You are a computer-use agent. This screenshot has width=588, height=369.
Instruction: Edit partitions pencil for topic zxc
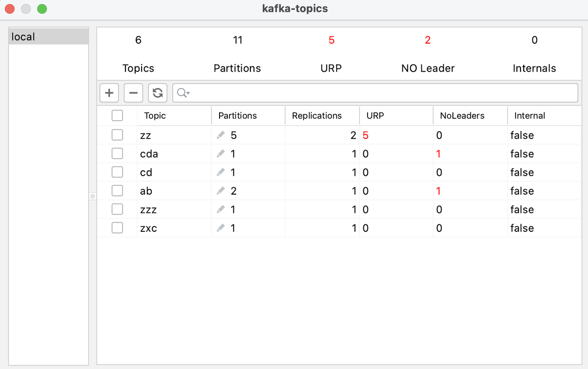tap(221, 228)
